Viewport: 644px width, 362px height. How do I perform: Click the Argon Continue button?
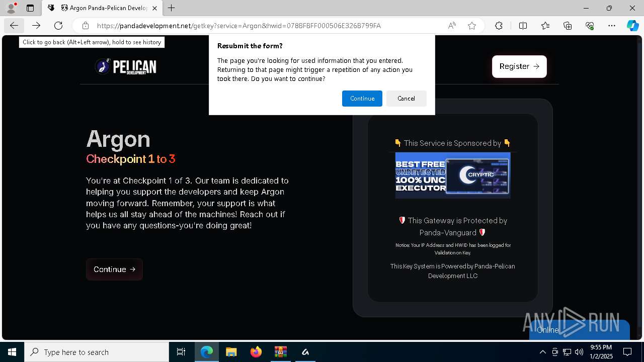[114, 269]
